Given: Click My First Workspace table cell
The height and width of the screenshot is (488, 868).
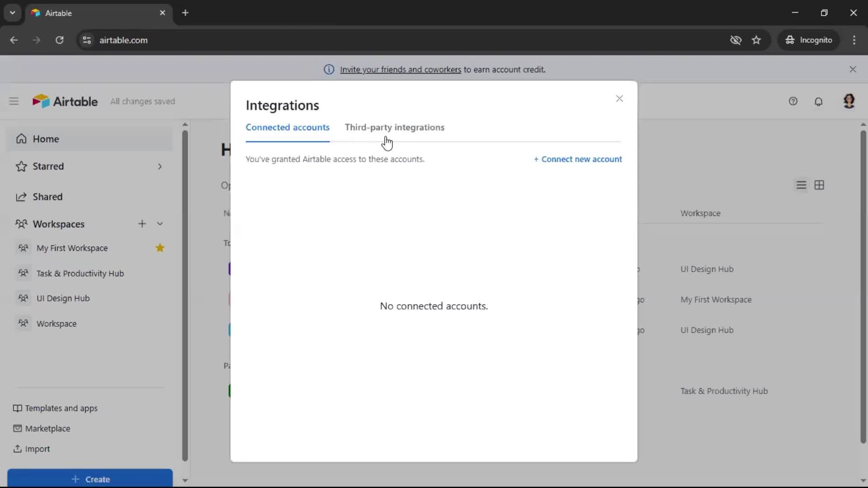Looking at the screenshot, I should (x=716, y=300).
